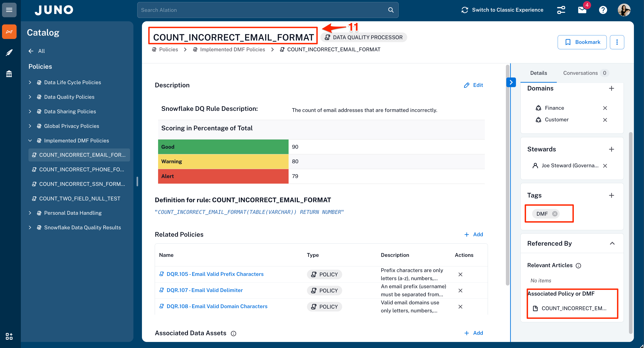The width and height of the screenshot is (644, 348).
Task: Expand the Data Quality Policies tree node
Action: coord(30,97)
